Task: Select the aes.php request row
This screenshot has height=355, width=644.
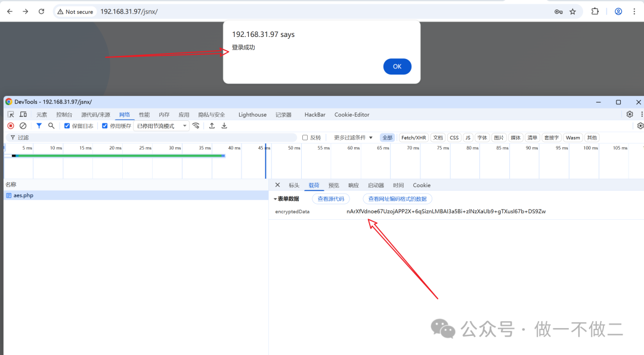Action: tap(136, 195)
